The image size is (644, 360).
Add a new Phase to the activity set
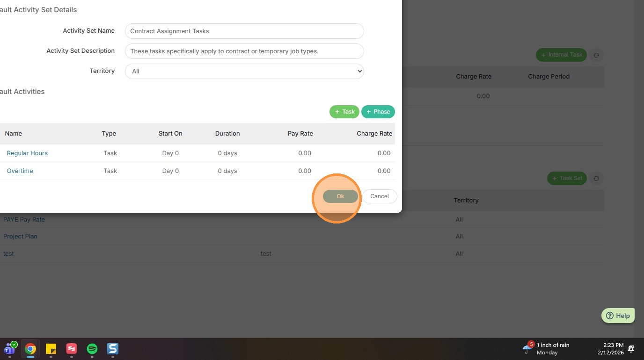coord(378,112)
